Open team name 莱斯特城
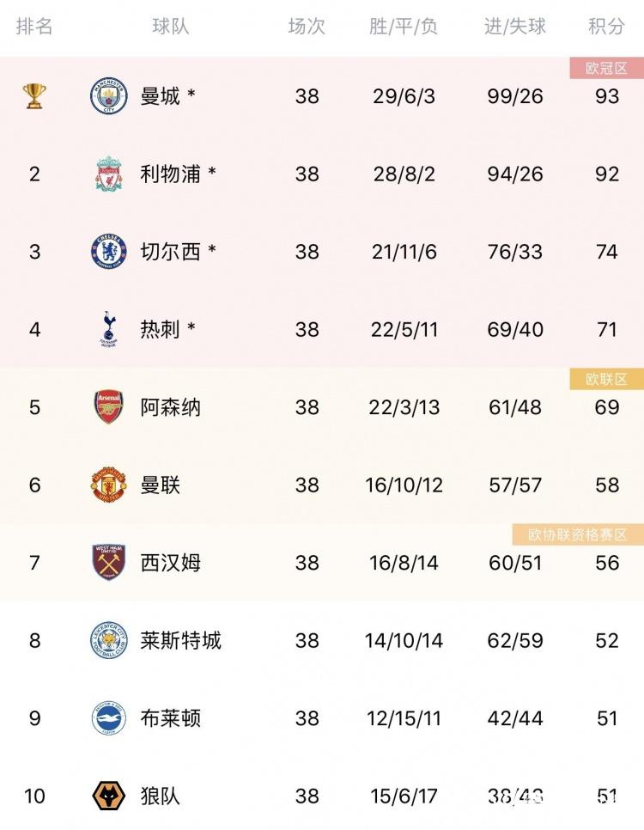The image size is (644, 830). (180, 640)
